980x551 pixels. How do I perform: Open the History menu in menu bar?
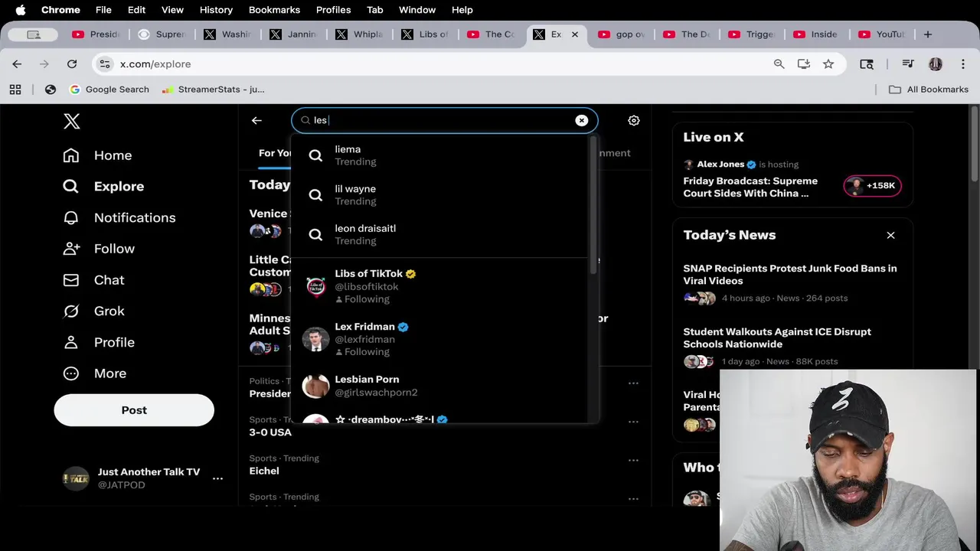coord(216,10)
